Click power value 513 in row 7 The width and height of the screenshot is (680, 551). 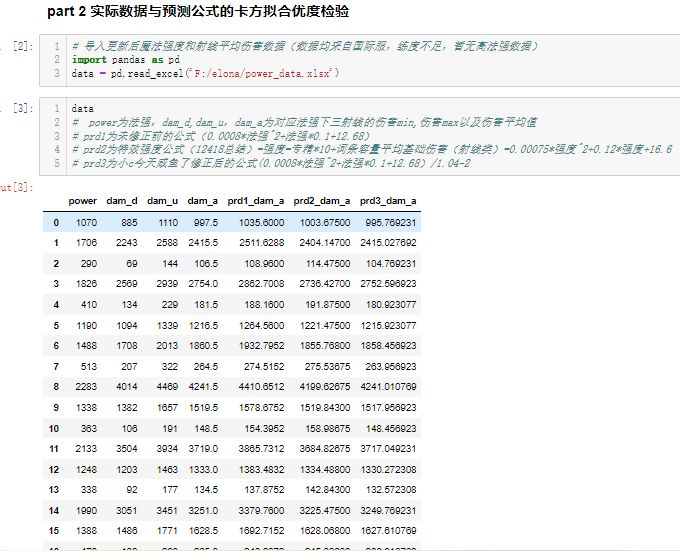coord(88,366)
